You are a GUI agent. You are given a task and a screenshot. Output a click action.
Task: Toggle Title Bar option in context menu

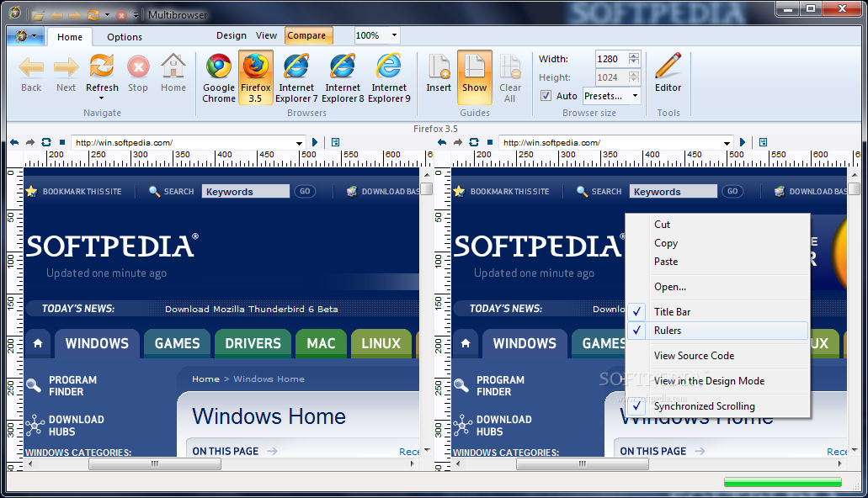[718, 312]
